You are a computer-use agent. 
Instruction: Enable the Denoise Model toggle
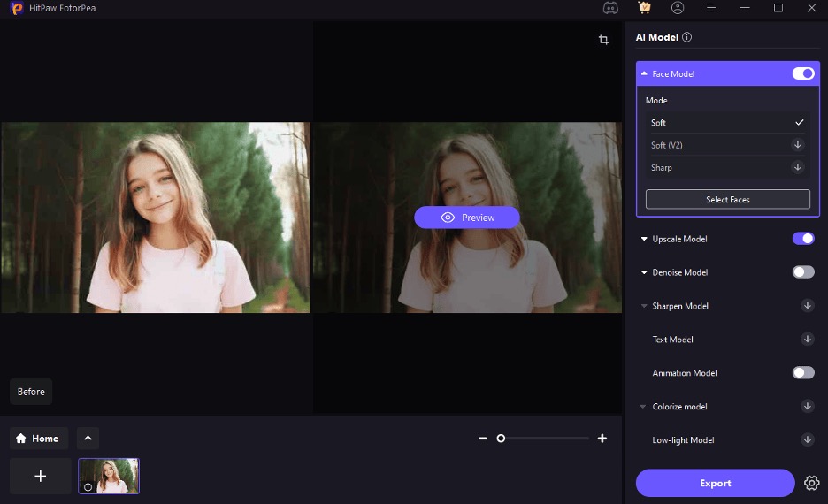coord(803,272)
